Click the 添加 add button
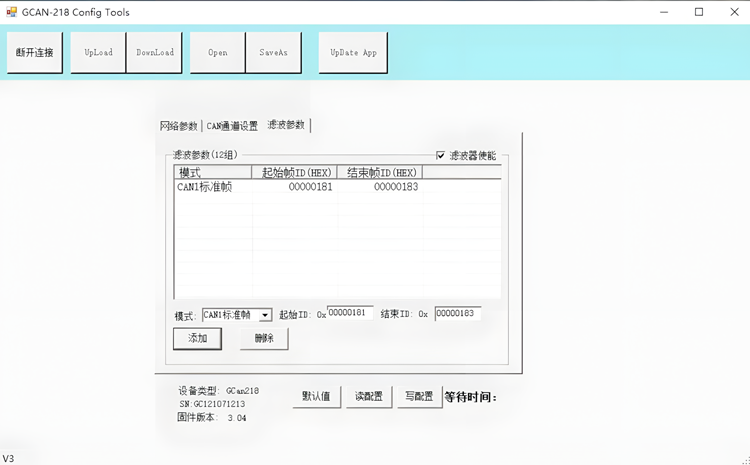Image resolution: width=750 pixels, height=465 pixels. tap(197, 339)
